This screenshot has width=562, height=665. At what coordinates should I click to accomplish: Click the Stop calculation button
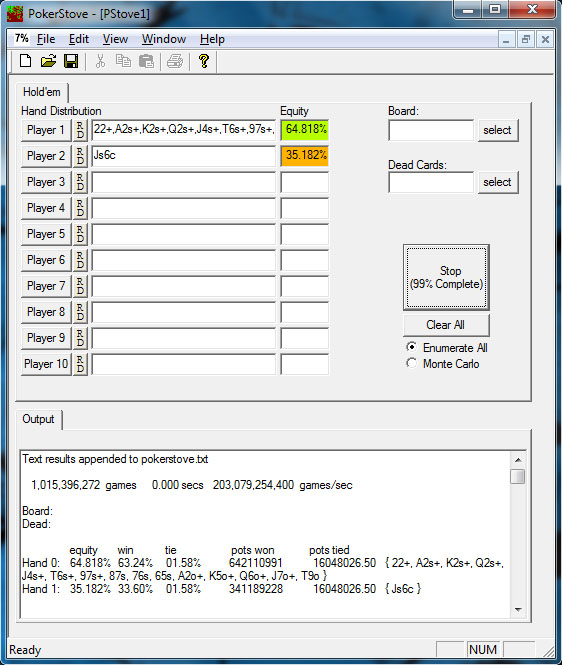click(x=446, y=277)
